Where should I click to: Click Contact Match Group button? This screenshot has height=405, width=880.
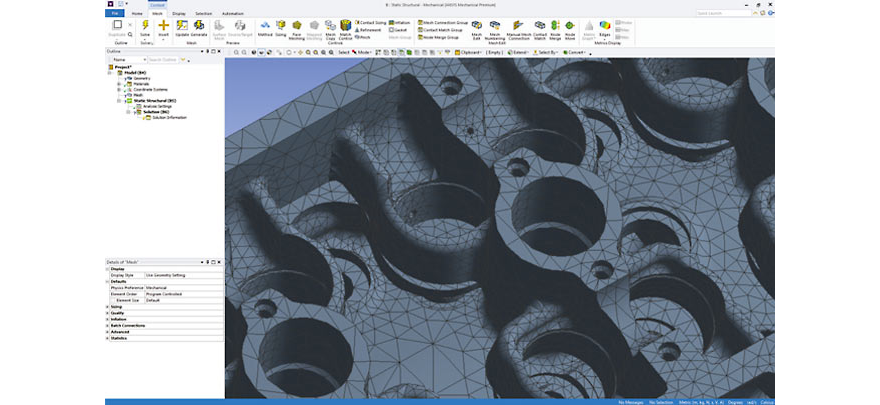(x=439, y=30)
